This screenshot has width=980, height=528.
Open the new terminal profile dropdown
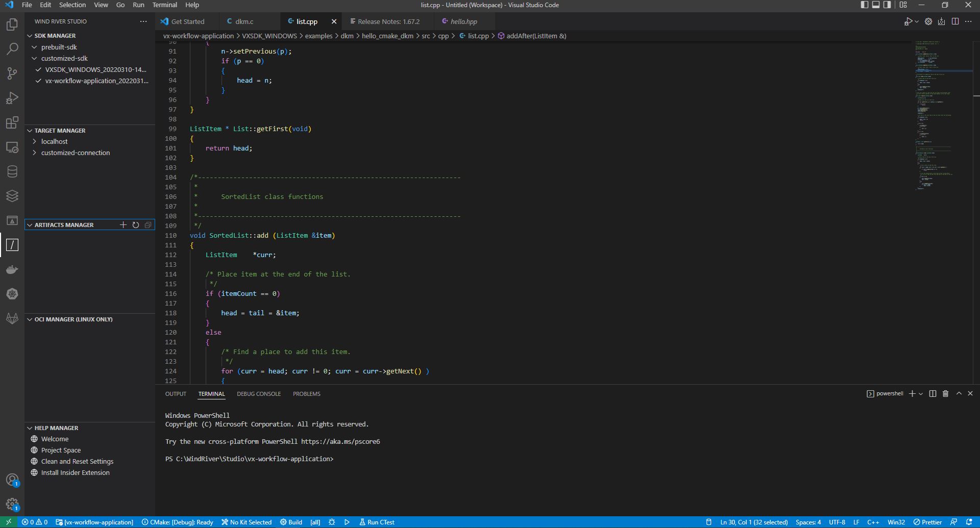[x=921, y=394]
